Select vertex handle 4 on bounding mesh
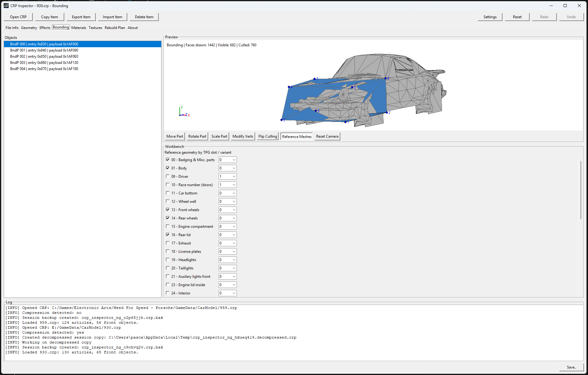The width and height of the screenshot is (588, 375). (x=289, y=87)
